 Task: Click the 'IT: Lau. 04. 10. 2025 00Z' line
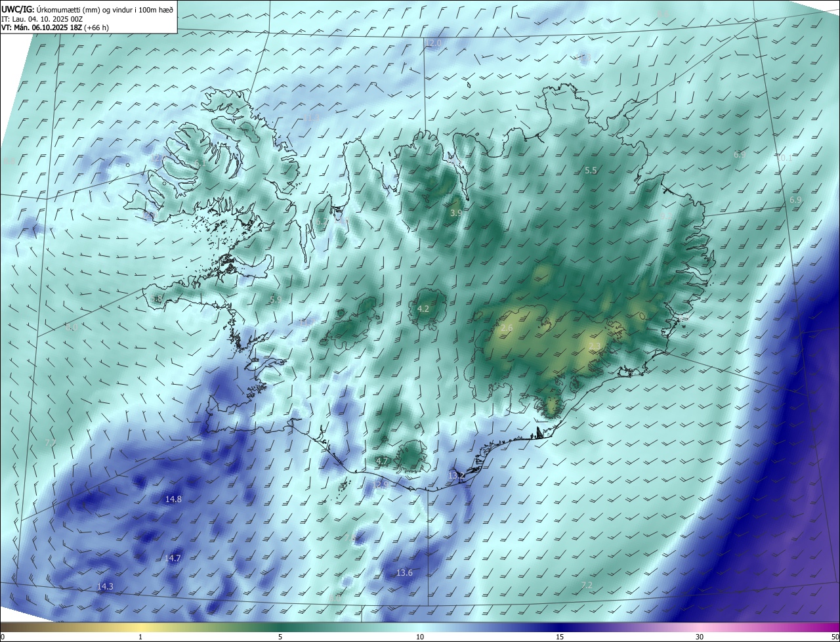click(42, 18)
